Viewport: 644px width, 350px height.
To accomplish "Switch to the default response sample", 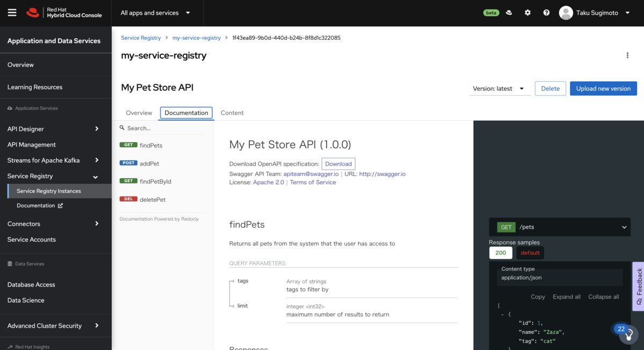I will point(530,252).
